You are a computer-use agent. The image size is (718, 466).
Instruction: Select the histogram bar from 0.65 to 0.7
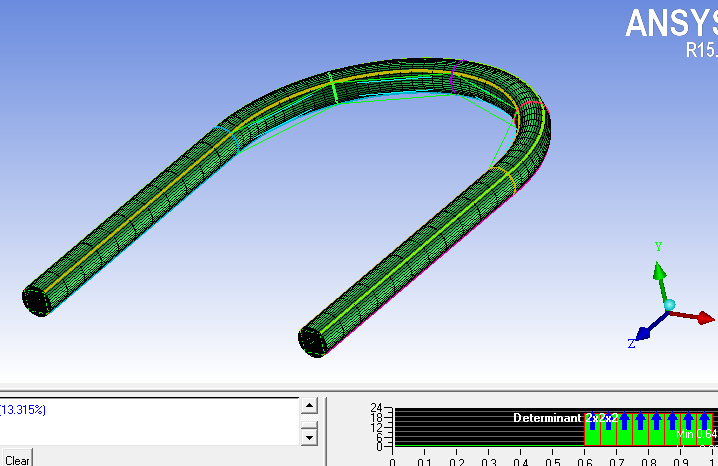click(x=609, y=429)
